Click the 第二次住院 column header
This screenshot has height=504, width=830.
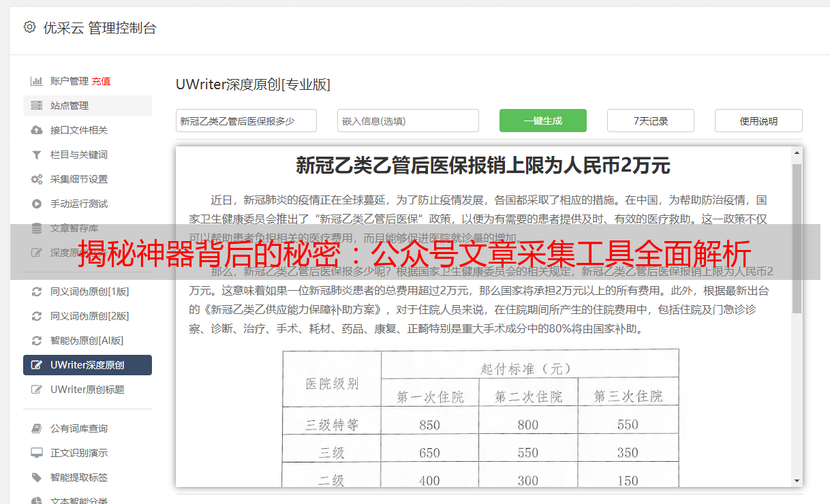(528, 396)
